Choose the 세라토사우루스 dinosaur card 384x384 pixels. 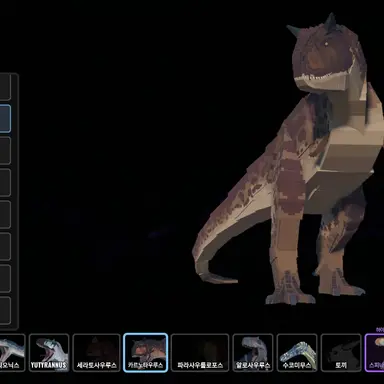coord(96,353)
